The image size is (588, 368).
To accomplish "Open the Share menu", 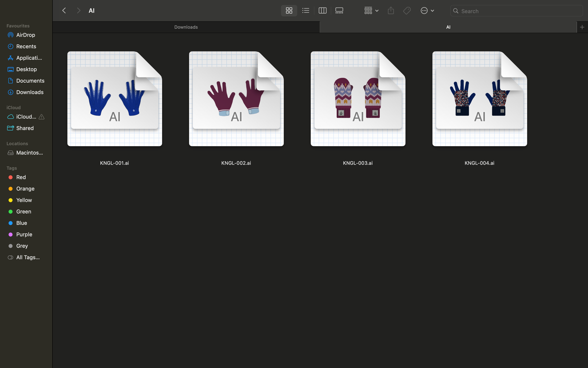I will point(390,10).
